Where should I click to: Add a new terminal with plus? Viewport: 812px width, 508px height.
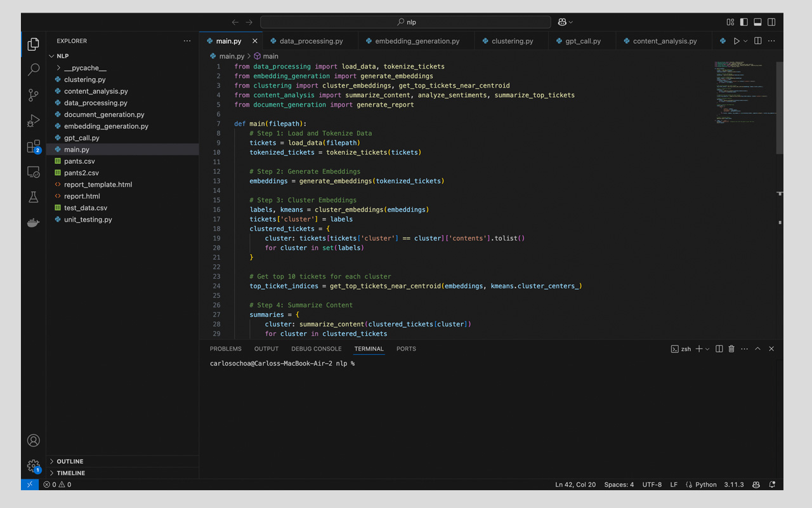click(699, 349)
